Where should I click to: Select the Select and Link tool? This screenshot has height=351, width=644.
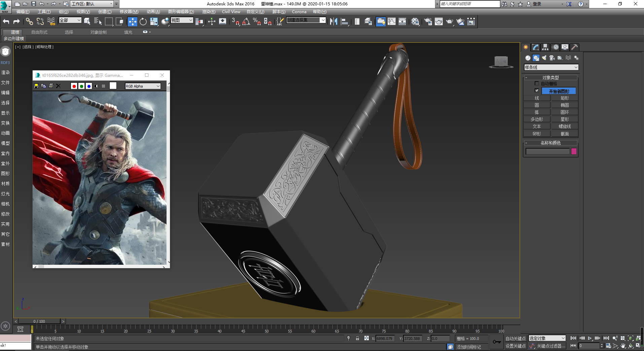pyautogui.click(x=29, y=22)
